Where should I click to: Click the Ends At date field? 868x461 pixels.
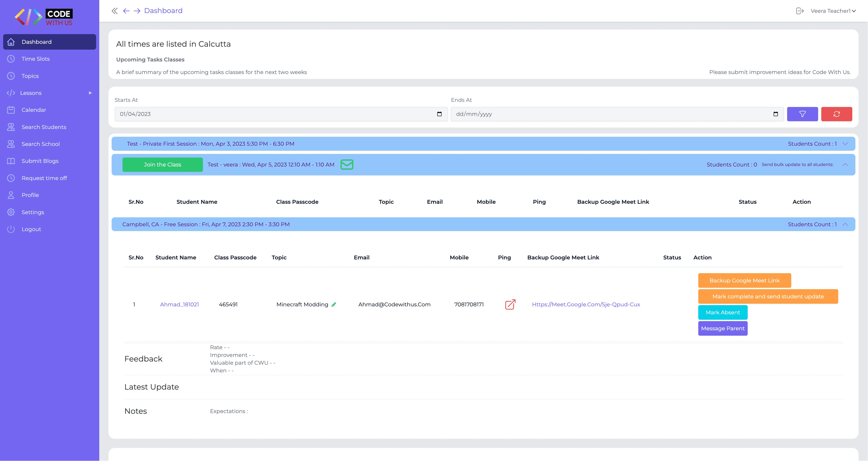click(x=617, y=114)
